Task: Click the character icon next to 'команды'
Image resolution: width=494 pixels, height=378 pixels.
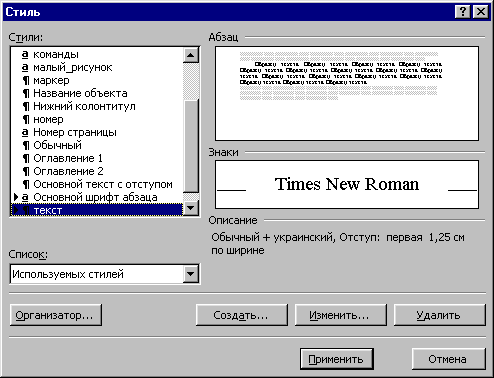Action: pyautogui.click(x=25, y=54)
